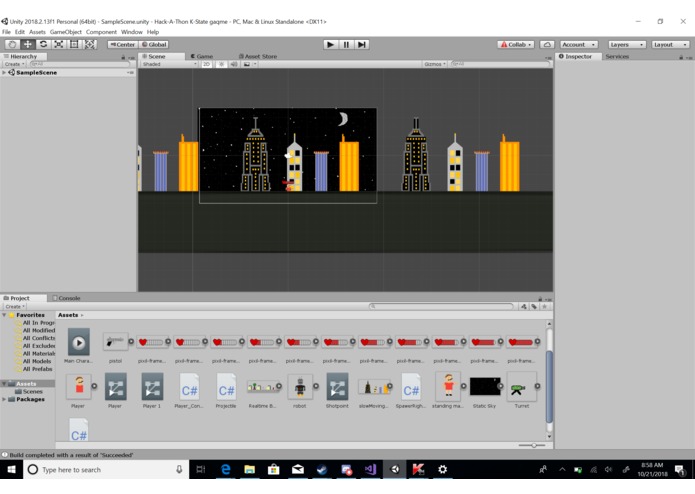Open Project panel Create dropdown
695x494 pixels.
pyautogui.click(x=15, y=307)
